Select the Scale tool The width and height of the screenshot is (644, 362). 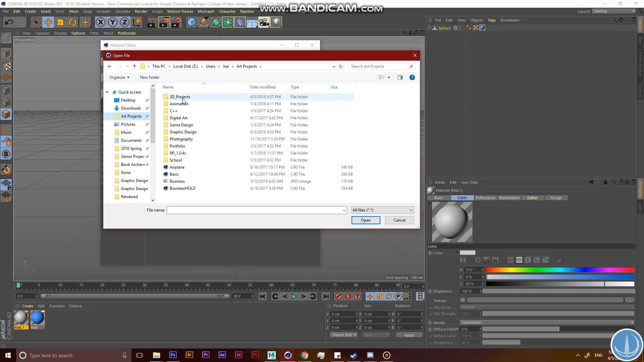pos(60,22)
